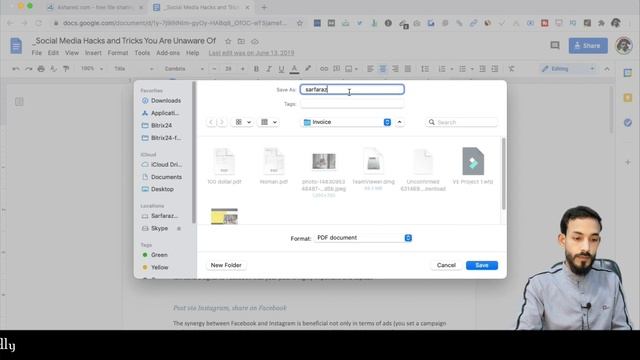The height and width of the screenshot is (360, 640).
Task: Bookmark page with star in address bar
Action: pos(300,23)
